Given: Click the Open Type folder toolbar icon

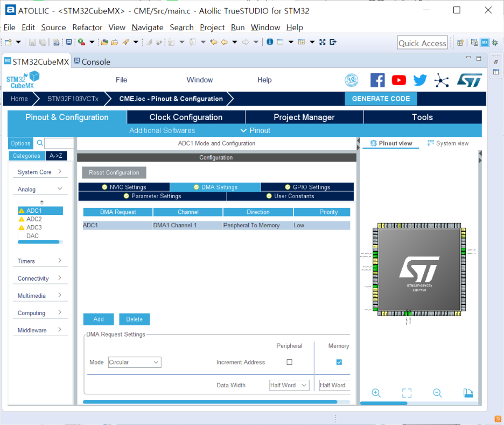Looking at the screenshot, I should click(x=104, y=42).
